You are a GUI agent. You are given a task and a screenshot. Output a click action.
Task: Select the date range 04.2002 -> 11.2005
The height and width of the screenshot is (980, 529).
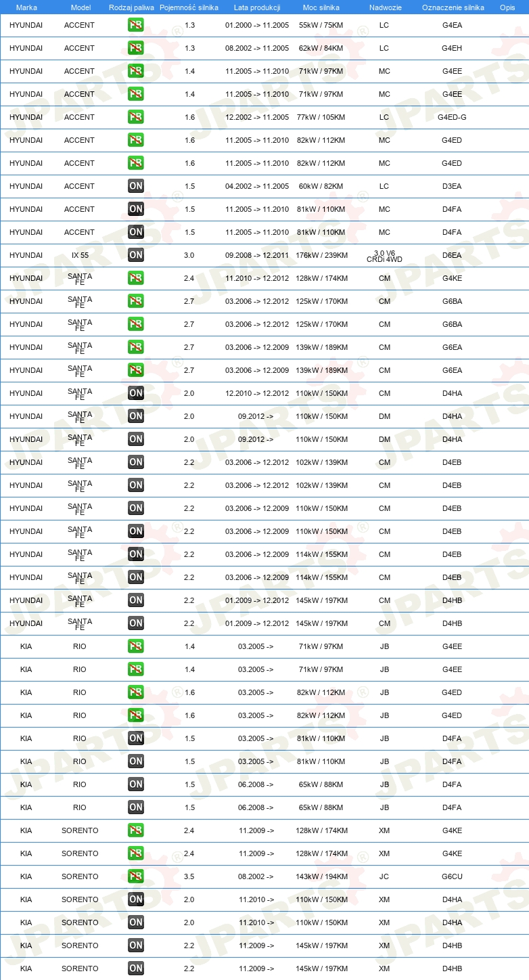point(257,186)
